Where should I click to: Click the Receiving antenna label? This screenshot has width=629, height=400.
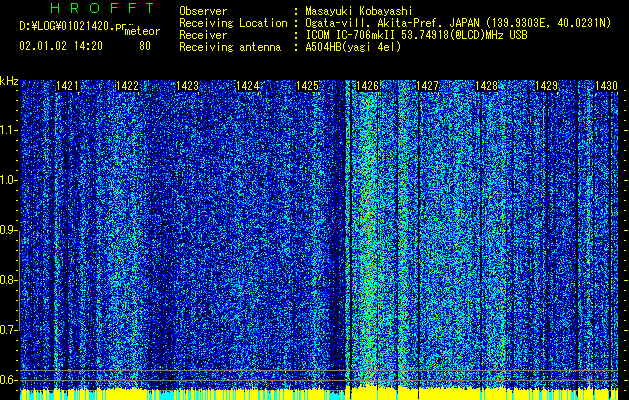coord(230,47)
